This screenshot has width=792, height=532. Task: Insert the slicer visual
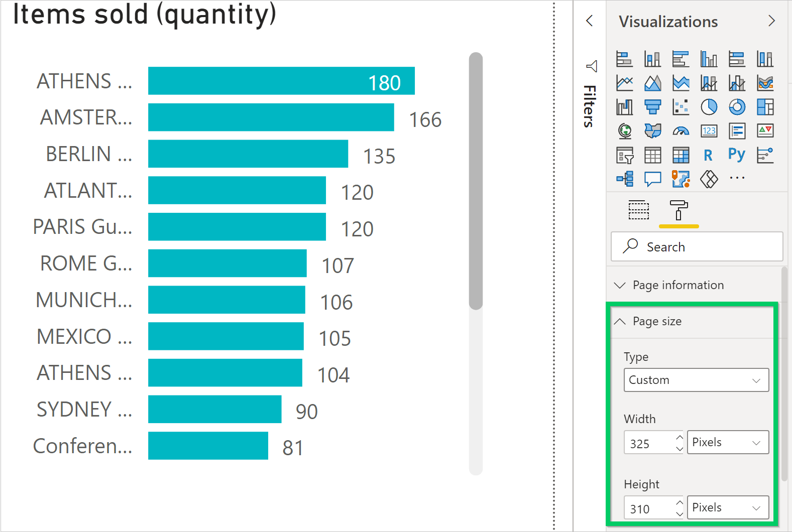tap(624, 155)
